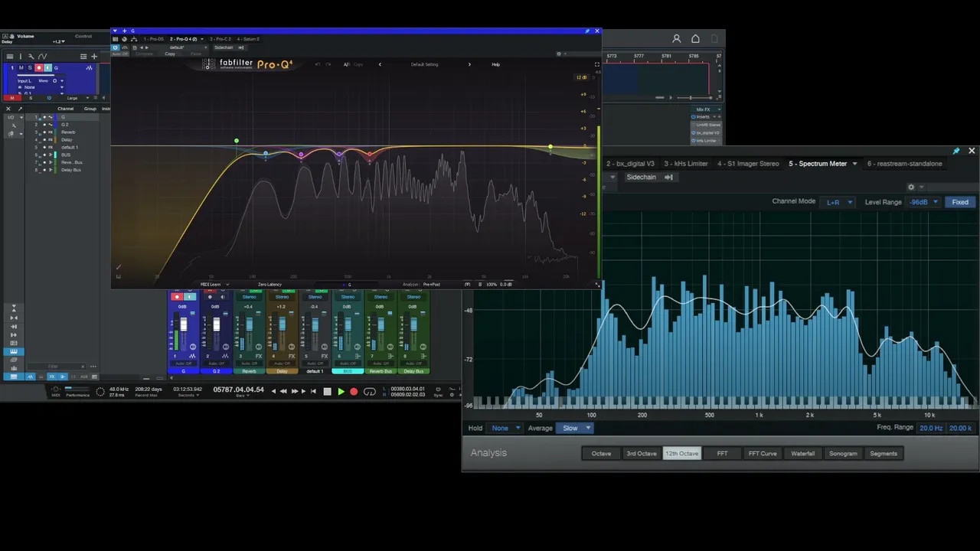Go to the previous FabFilter preset
The image size is (980, 551).
click(380, 64)
